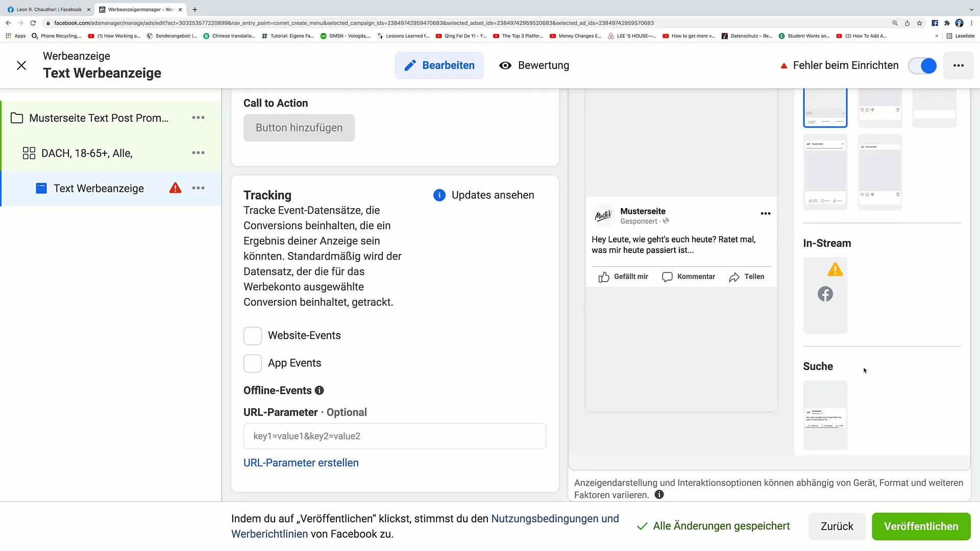980x551 pixels.
Task: Click the three-dot menu on Musterseite campaign
Action: pos(199,118)
